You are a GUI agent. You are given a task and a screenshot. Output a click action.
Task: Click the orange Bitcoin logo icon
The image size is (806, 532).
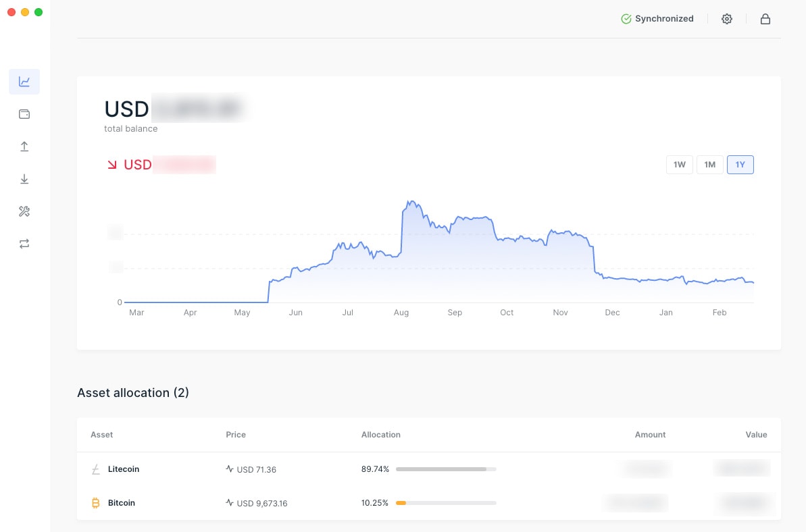click(95, 503)
